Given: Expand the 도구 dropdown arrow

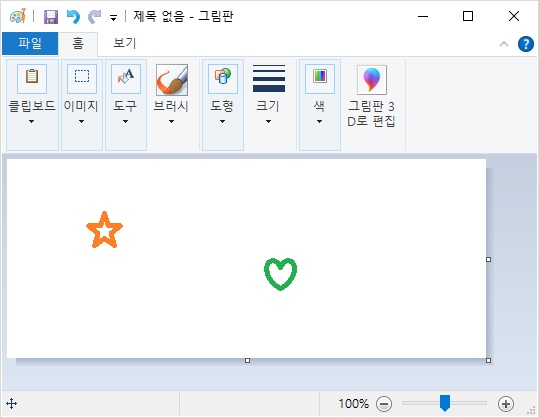Looking at the screenshot, I should coord(125,121).
